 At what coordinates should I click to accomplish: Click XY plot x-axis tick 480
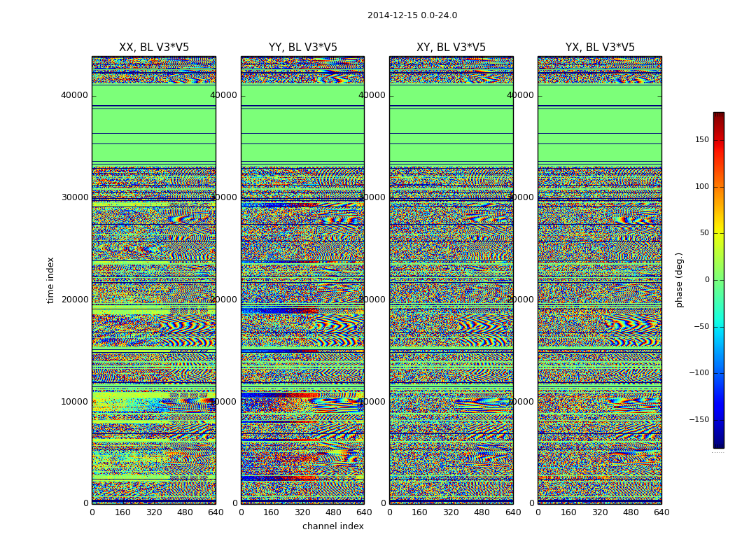(482, 512)
